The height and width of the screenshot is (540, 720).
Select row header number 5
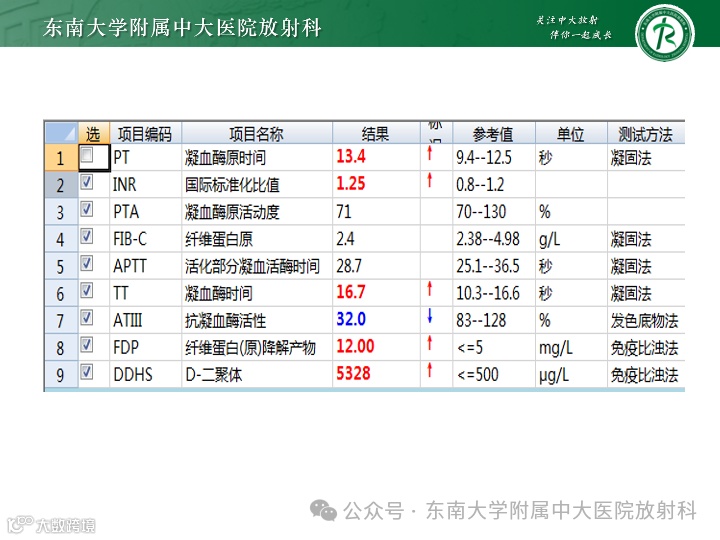(61, 266)
